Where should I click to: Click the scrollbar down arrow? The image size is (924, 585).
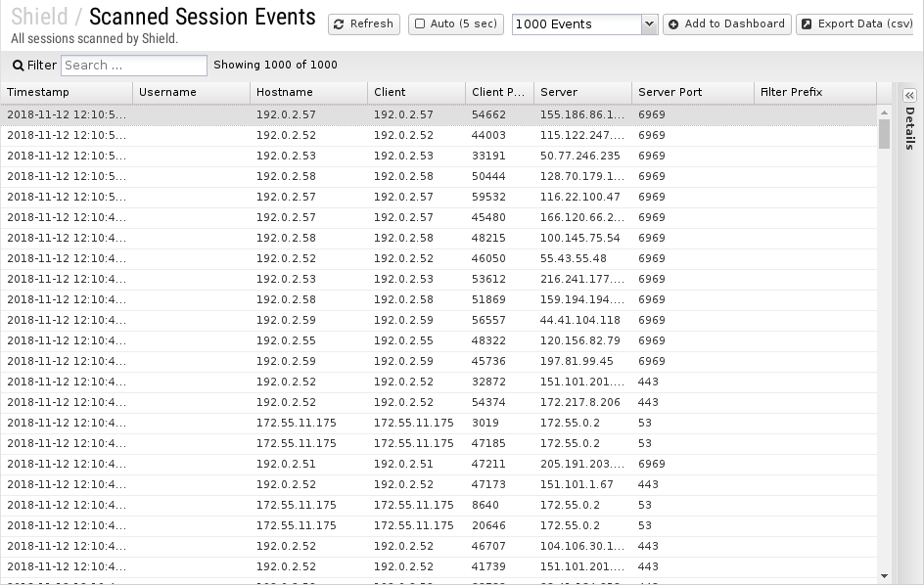(884, 576)
